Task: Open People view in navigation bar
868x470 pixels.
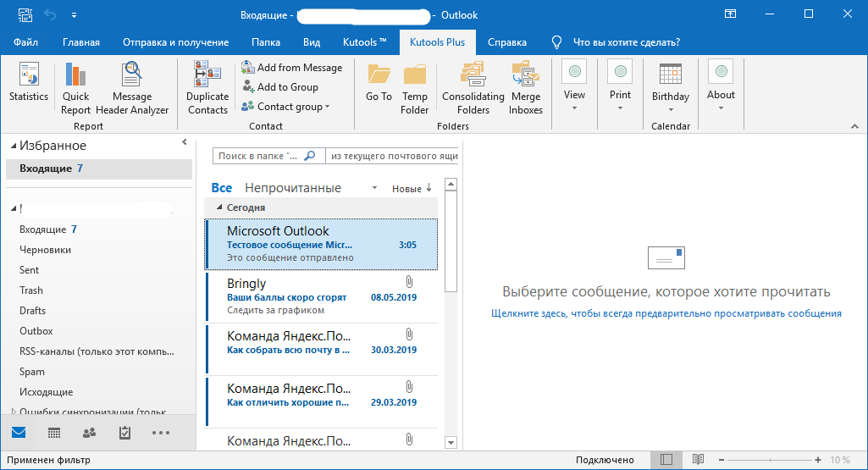Action: pos(89,433)
